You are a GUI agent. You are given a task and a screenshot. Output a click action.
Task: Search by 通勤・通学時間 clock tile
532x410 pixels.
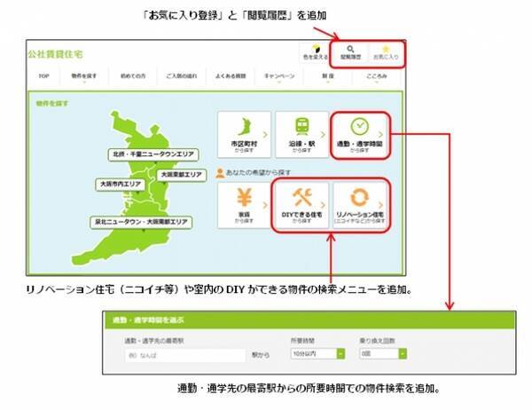(x=360, y=135)
